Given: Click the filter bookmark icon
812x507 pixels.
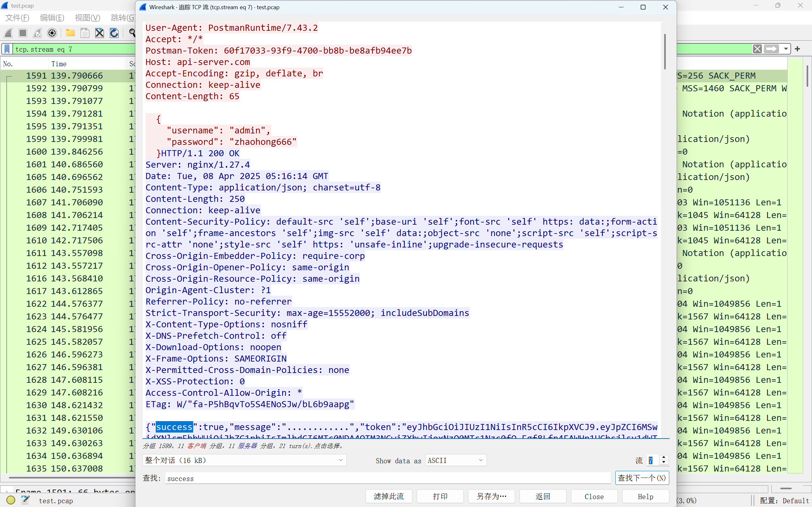Looking at the screenshot, I should point(7,49).
